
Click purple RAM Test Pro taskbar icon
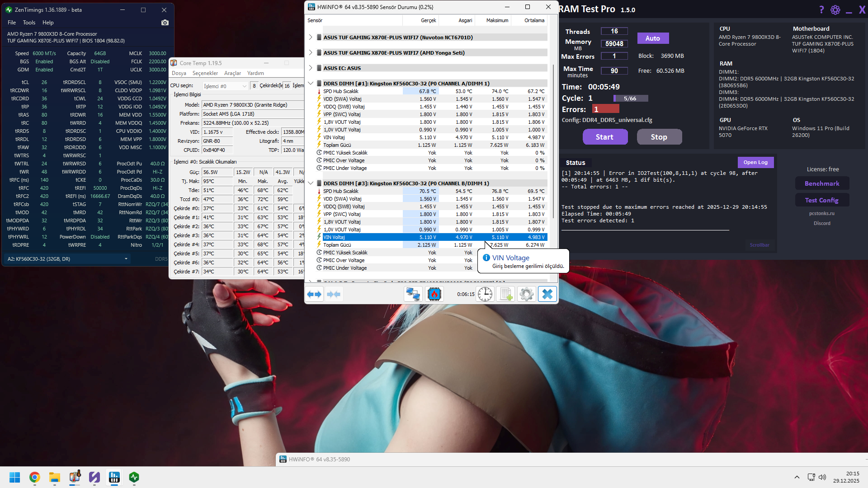tap(94, 477)
